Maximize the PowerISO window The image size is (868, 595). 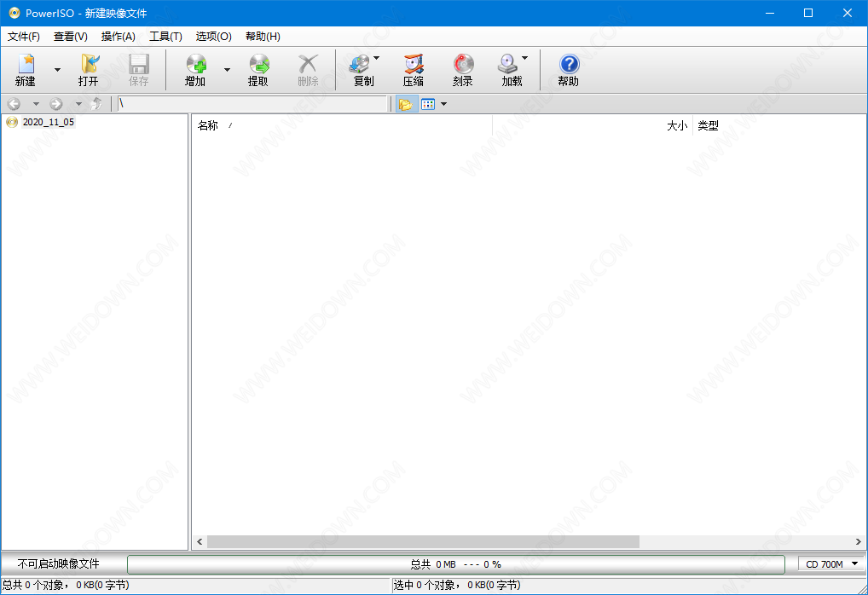(808, 13)
